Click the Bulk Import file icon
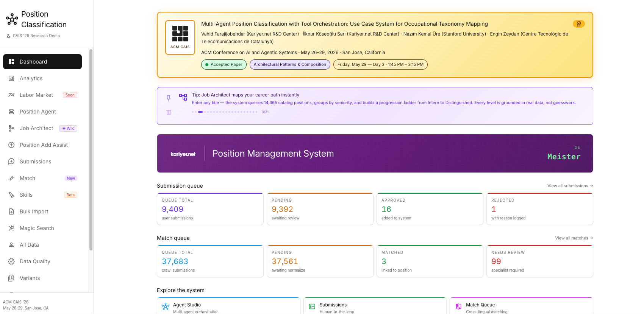Viewport: 644px width, 314px height. (x=11, y=211)
